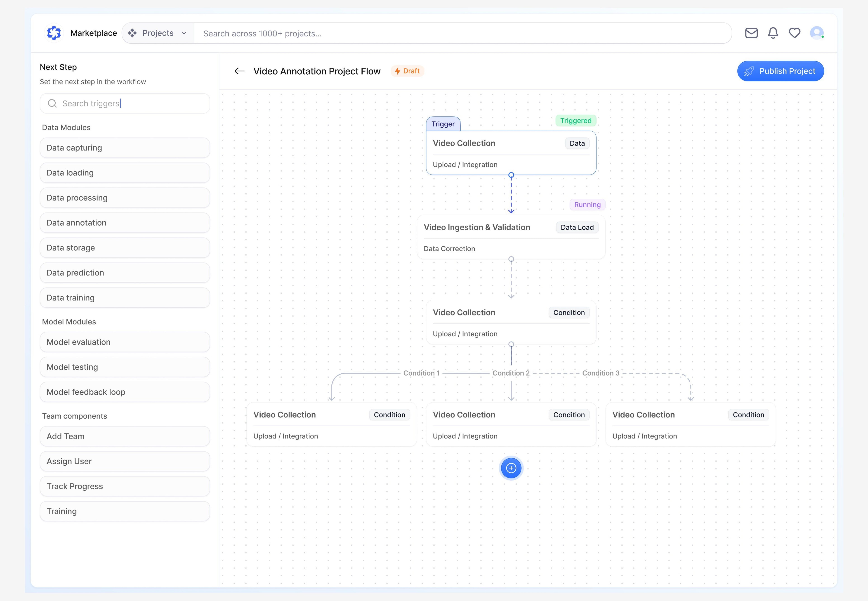Click the plus button below the condition nodes

[x=511, y=468]
